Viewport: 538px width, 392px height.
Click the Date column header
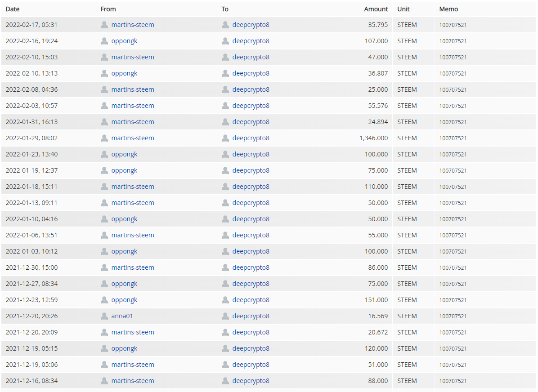13,9
